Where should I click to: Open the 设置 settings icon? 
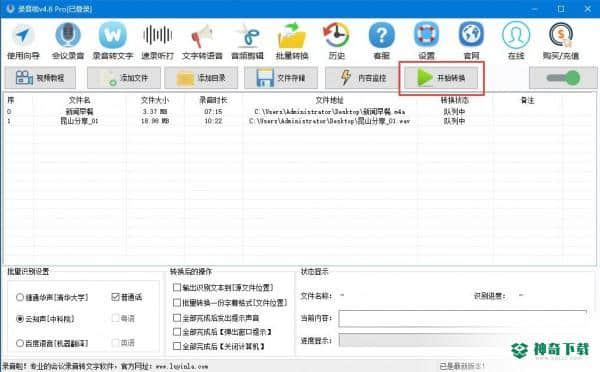pyautogui.click(x=426, y=41)
